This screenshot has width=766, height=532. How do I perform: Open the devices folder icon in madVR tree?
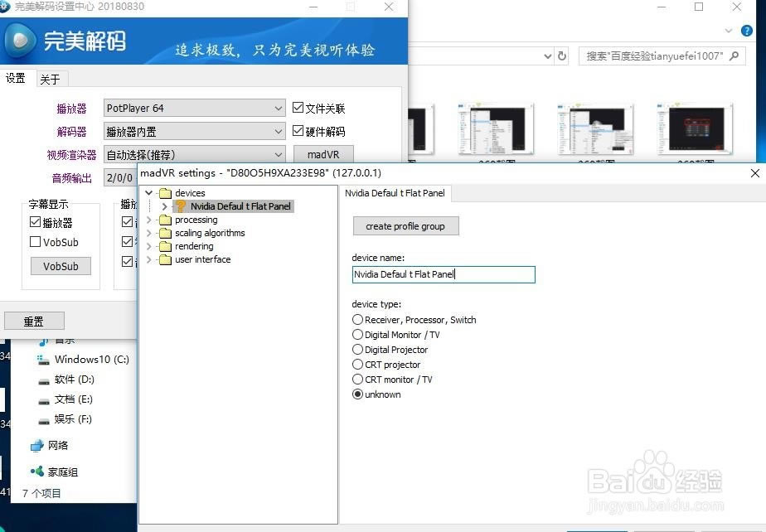point(167,192)
